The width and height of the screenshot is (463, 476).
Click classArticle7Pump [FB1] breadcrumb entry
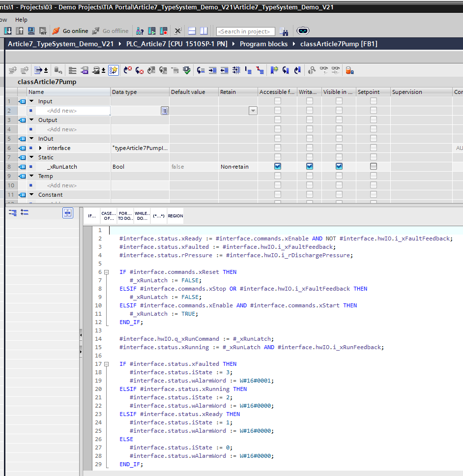pyautogui.click(x=339, y=44)
